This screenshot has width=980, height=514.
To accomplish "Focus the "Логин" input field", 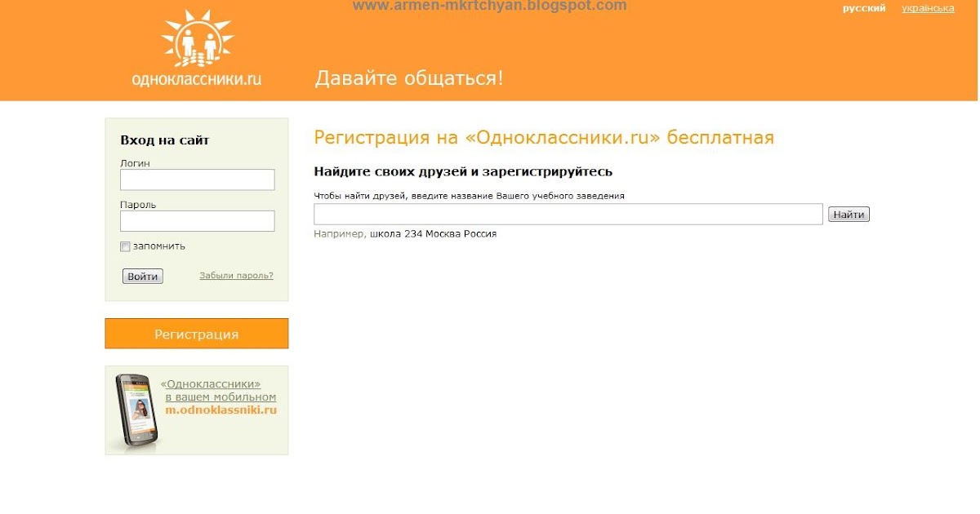I will pos(197,179).
